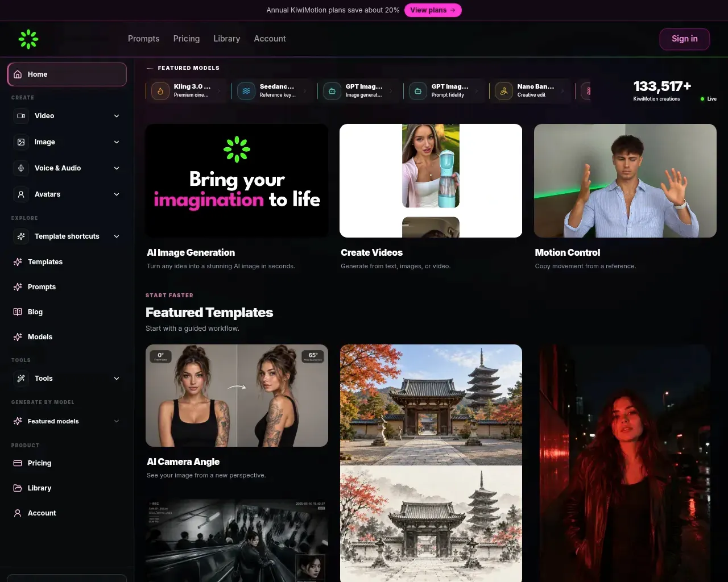Click the Featured Templates heading
The image size is (728, 582).
click(x=209, y=313)
